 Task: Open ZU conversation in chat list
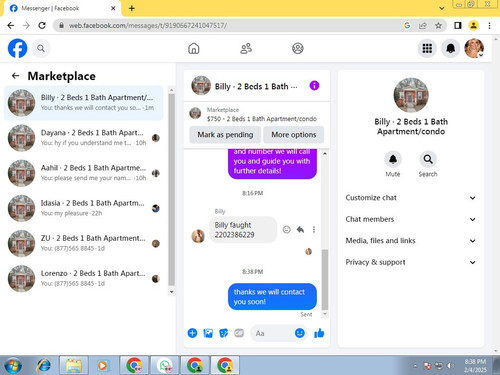84,243
